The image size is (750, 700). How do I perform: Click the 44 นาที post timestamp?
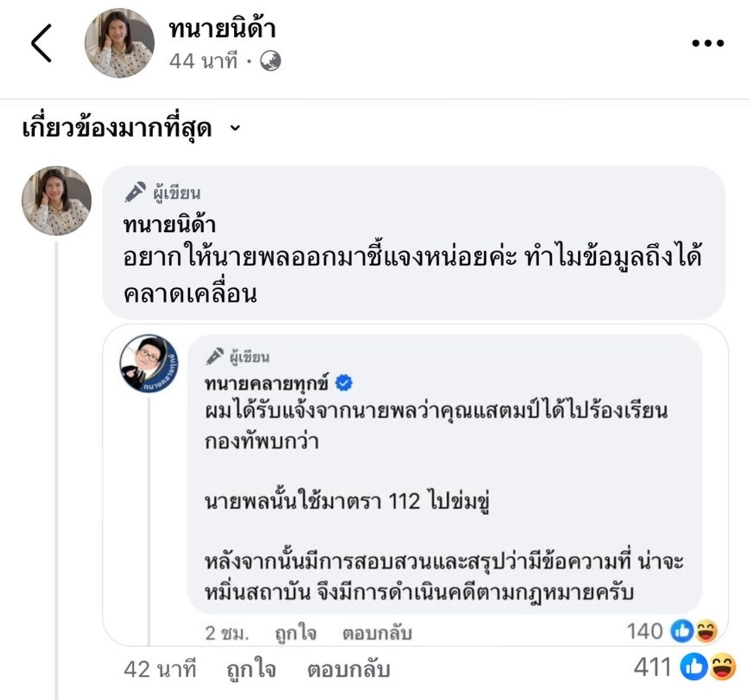point(203,61)
